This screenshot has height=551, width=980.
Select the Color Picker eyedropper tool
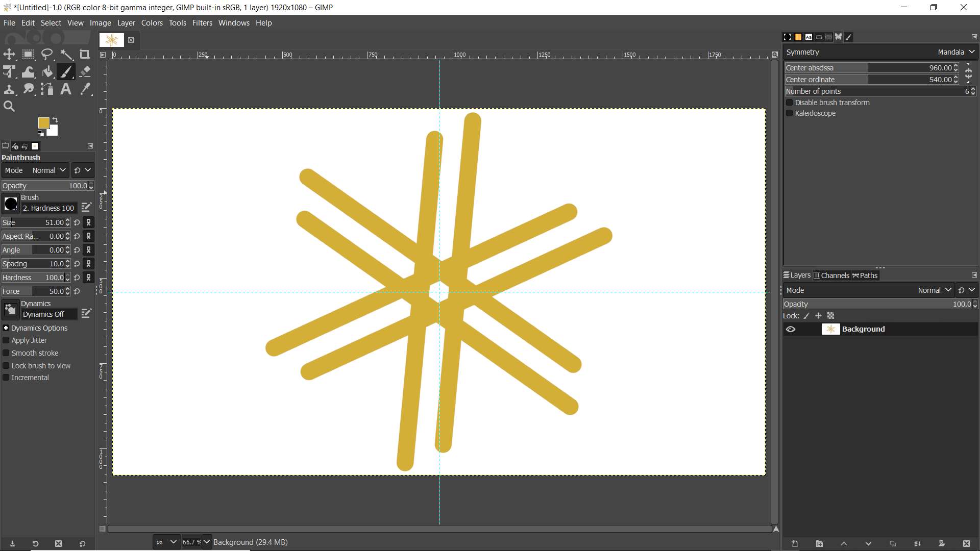(85, 89)
